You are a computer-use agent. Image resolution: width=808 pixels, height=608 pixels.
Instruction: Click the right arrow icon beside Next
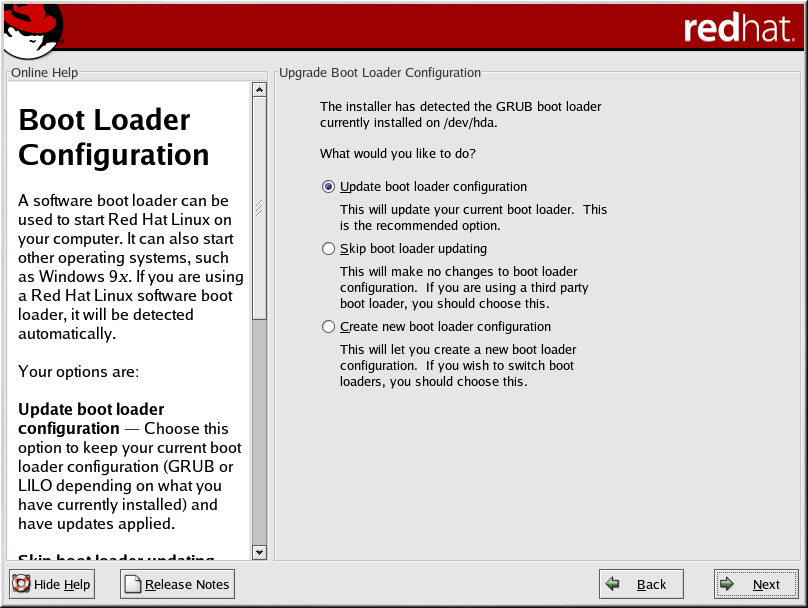[x=728, y=584]
